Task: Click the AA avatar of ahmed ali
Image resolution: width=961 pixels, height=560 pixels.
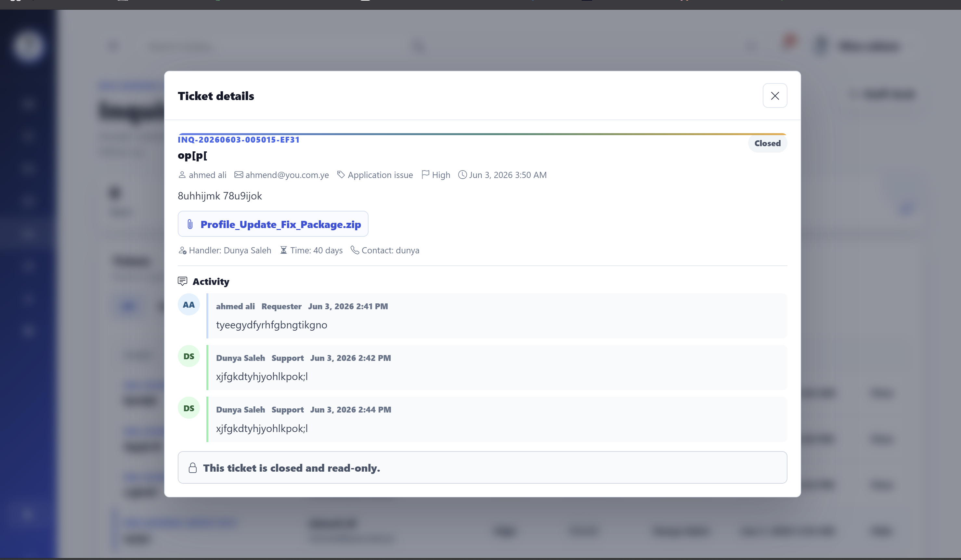Action: [x=189, y=305]
